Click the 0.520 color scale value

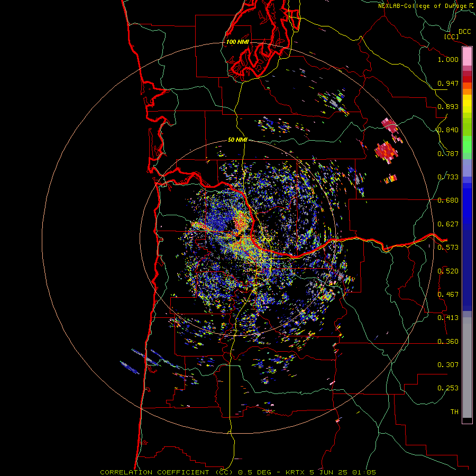(448, 271)
